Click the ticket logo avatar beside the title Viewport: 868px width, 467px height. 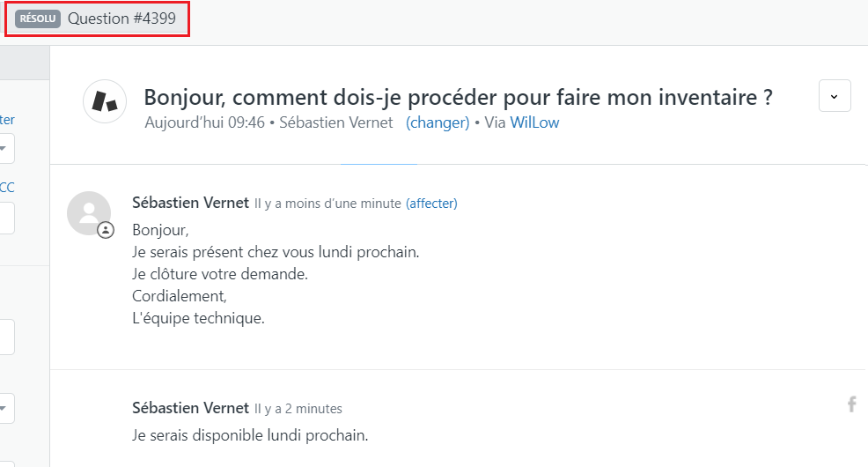[x=105, y=100]
